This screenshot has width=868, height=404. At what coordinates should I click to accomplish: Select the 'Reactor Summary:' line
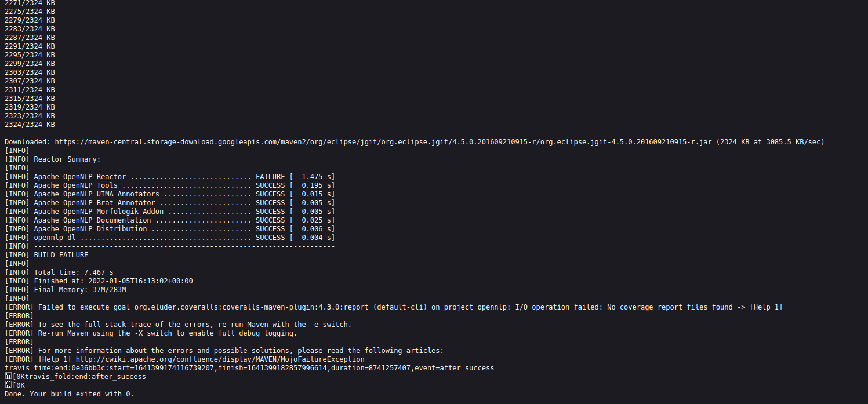point(53,159)
